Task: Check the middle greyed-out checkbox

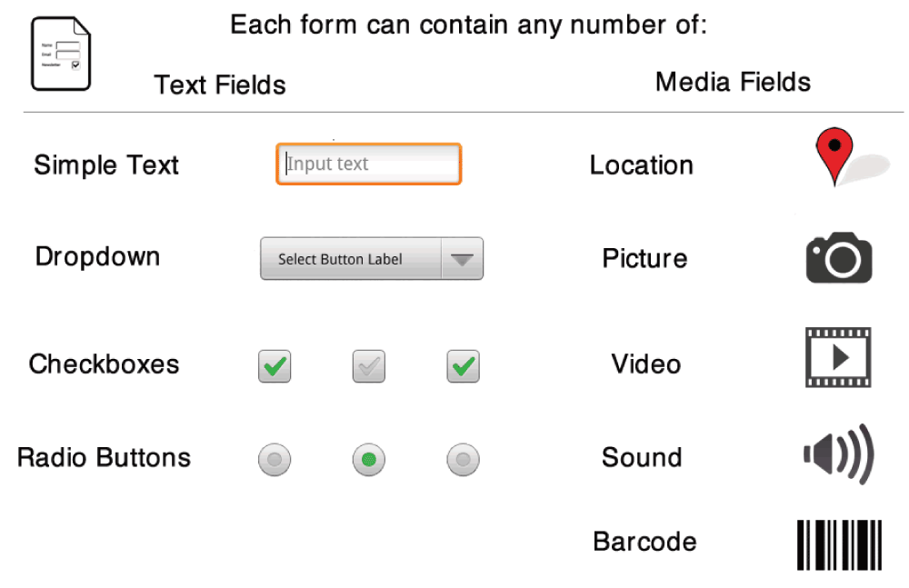Action: 369,366
